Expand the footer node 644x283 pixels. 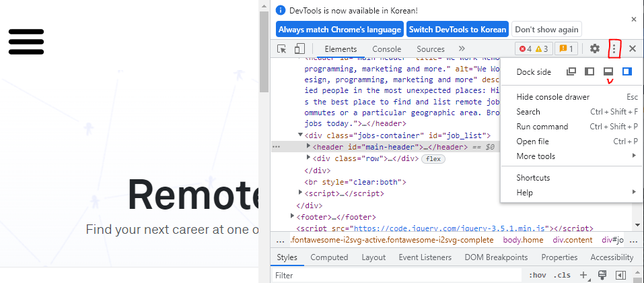292,216
